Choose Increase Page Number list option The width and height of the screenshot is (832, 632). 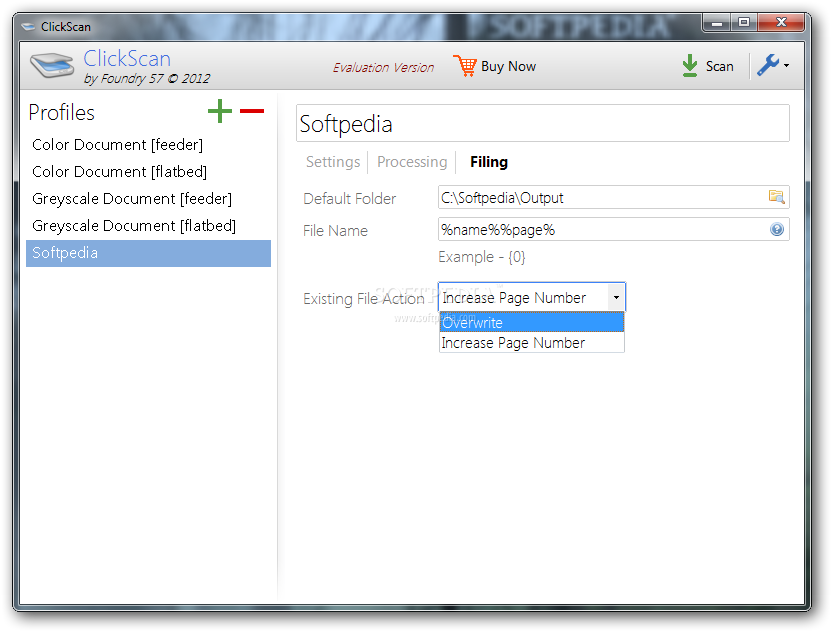532,343
